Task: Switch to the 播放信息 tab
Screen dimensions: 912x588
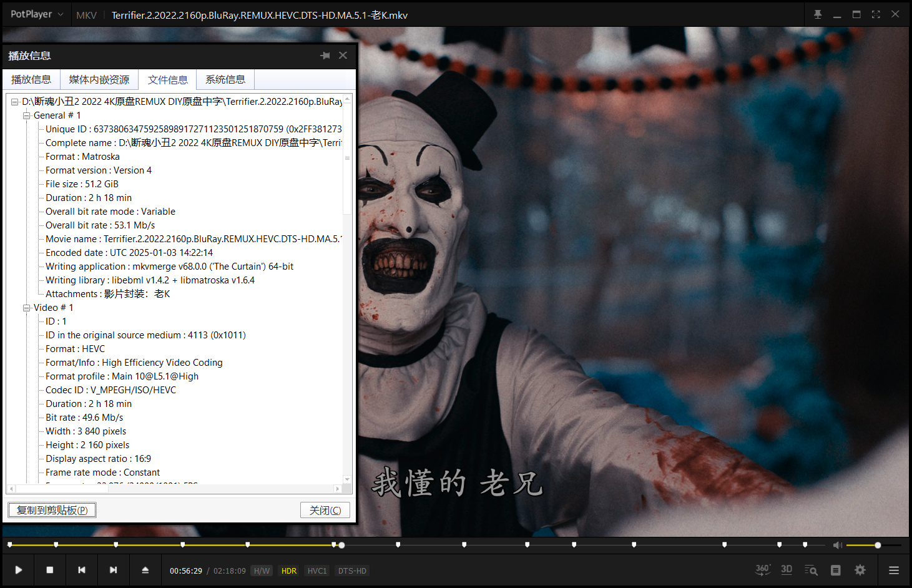Action: (31, 79)
